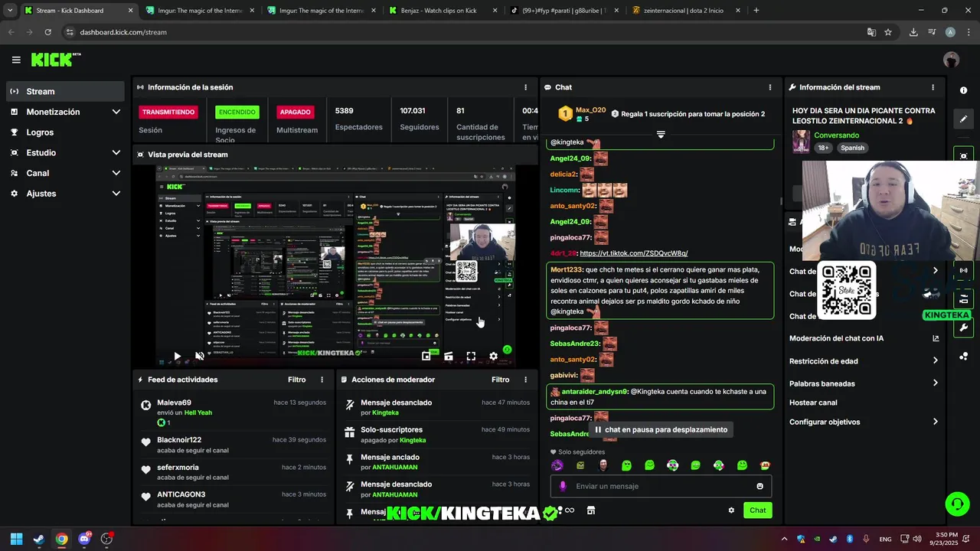Enable picture-in-picture on stream preview
This screenshot has height=551, width=980.
click(x=426, y=356)
